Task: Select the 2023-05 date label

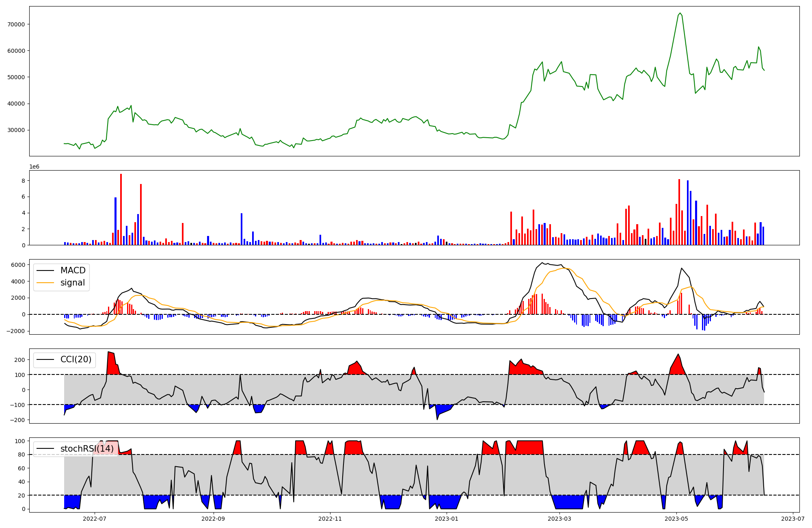Action: tap(676, 518)
